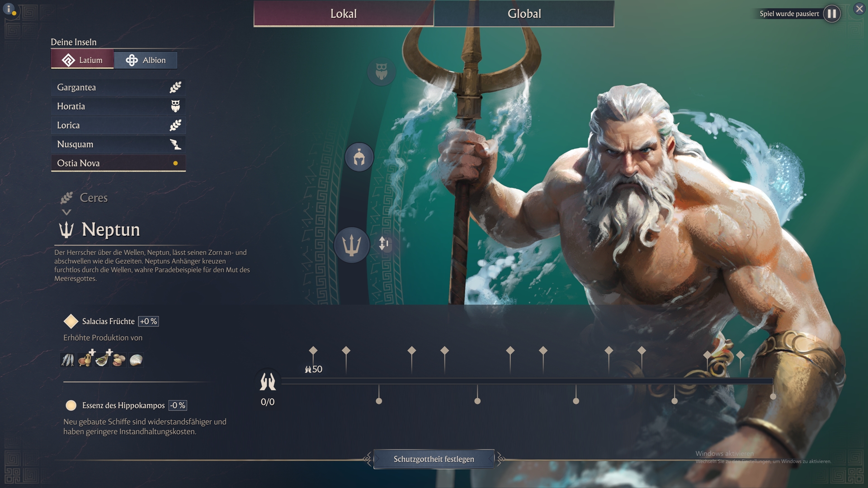Open the info icon in top-left corner
868x488 pixels.
[9, 9]
